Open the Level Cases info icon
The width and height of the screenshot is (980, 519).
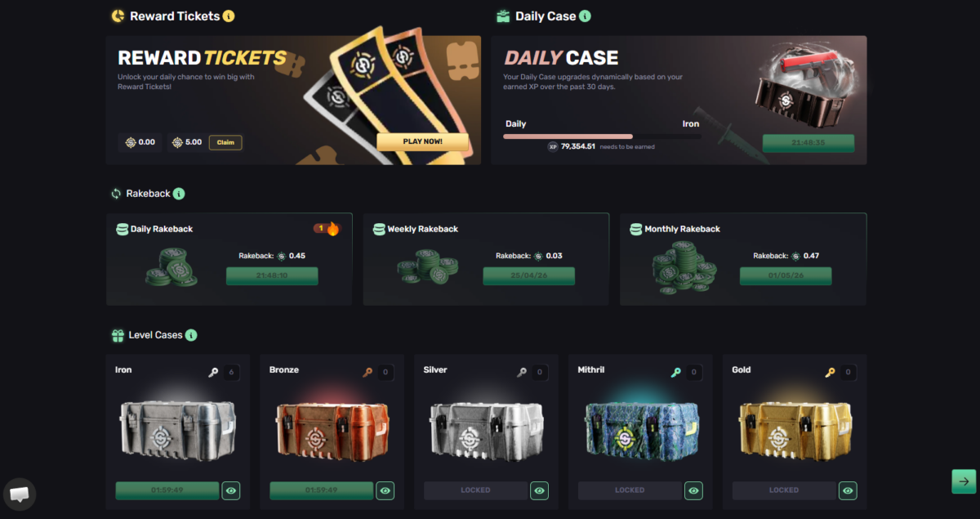click(191, 335)
